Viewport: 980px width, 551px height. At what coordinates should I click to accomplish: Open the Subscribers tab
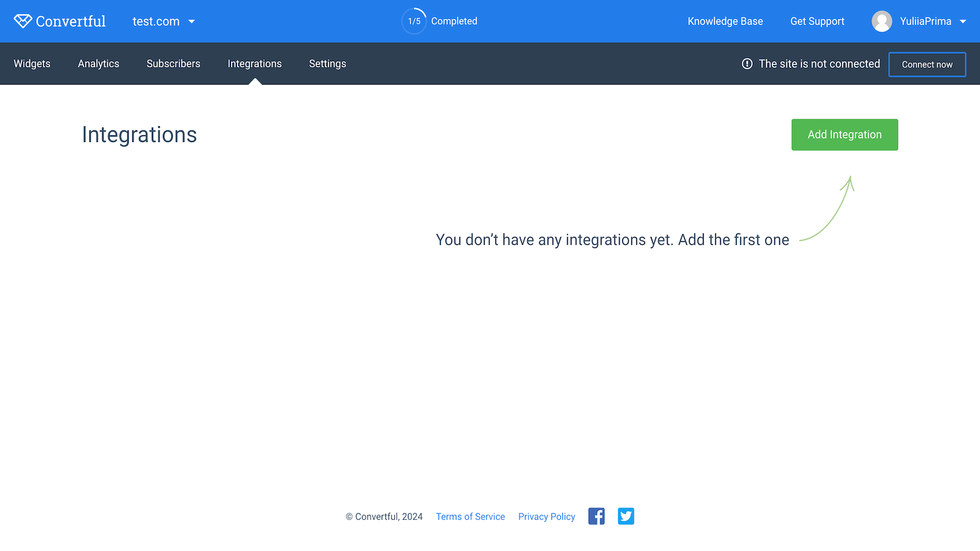point(173,64)
